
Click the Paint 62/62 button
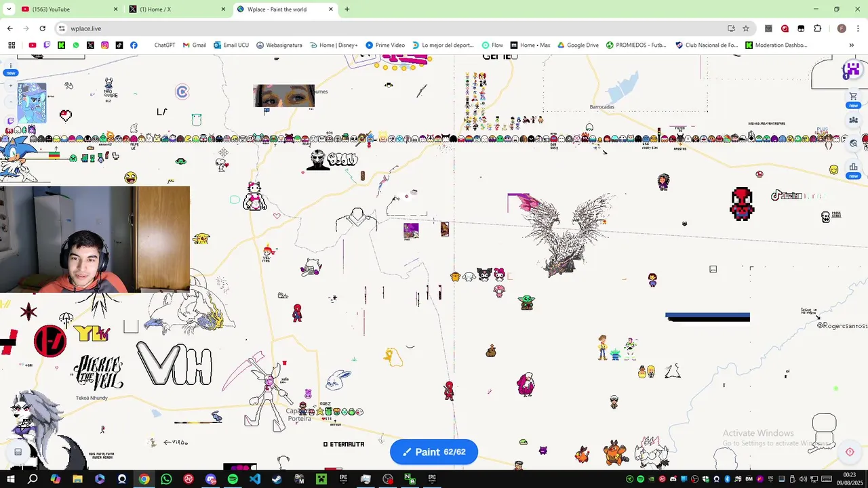[x=434, y=452]
